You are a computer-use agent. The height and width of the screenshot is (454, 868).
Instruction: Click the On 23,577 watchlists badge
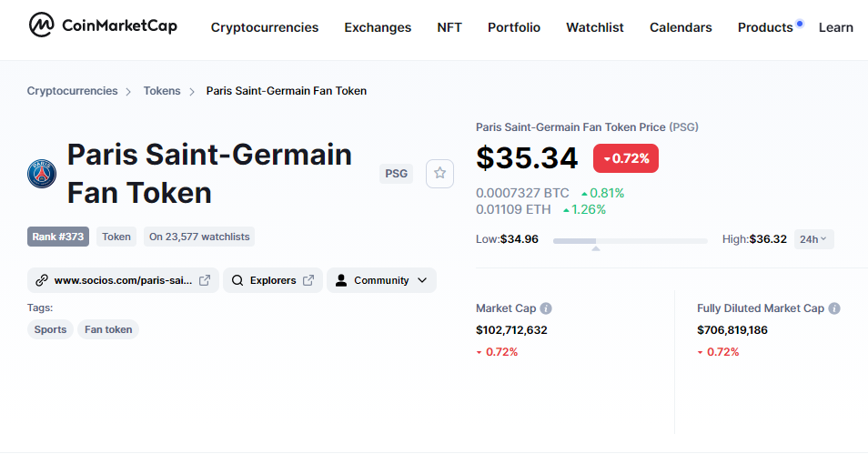[x=199, y=237]
